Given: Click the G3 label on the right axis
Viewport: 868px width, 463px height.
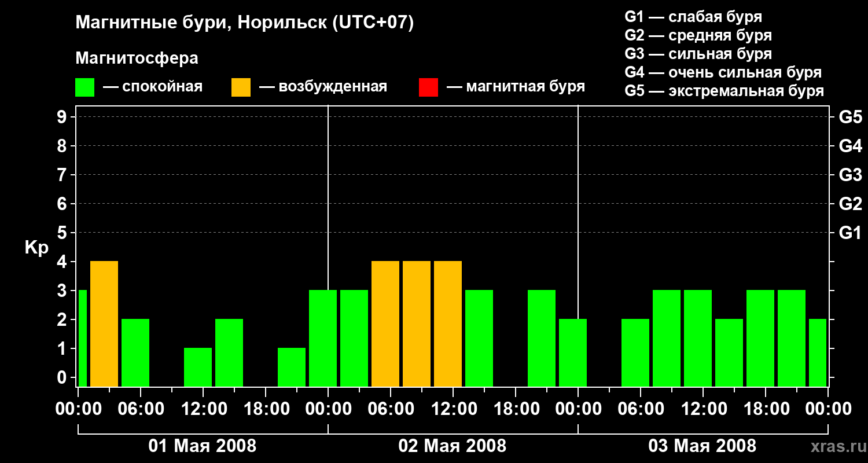Looking at the screenshot, I should point(850,175).
